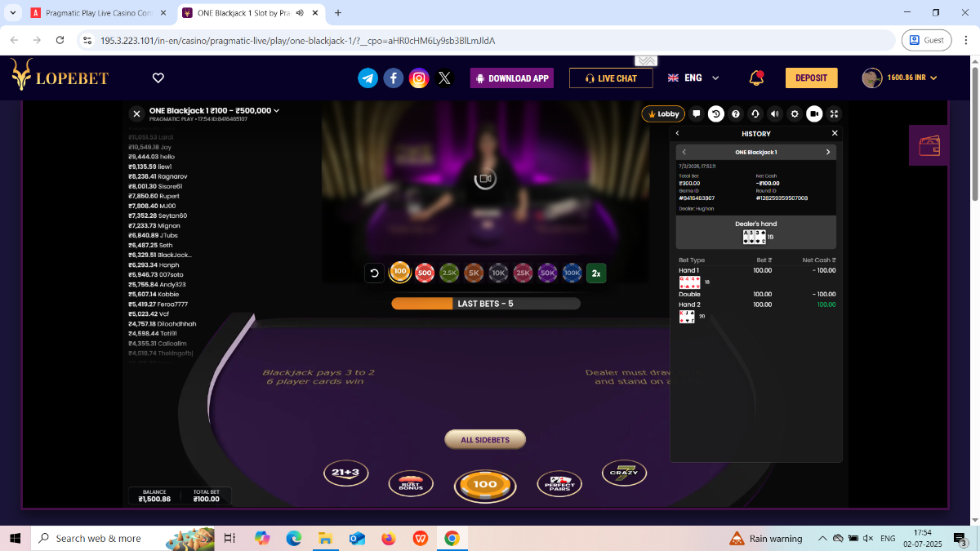Select the 100K chip
Screen dimensions: 980x551
572,273
